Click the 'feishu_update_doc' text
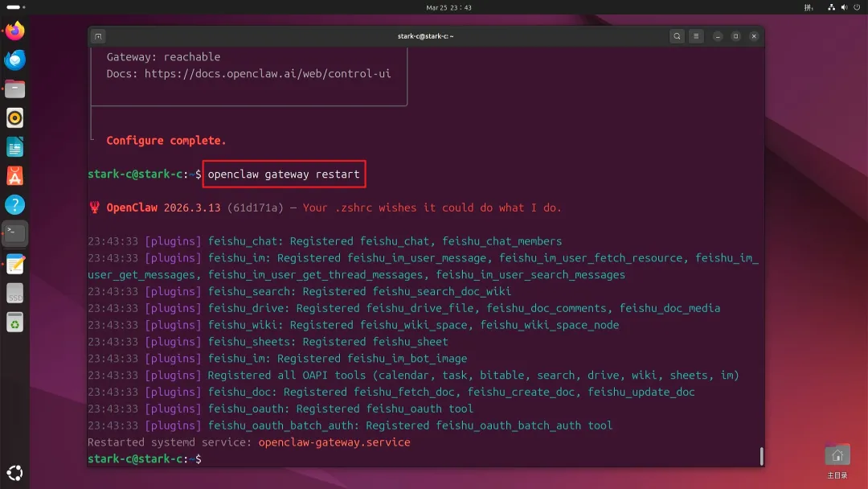The height and width of the screenshot is (489, 868). click(x=641, y=392)
